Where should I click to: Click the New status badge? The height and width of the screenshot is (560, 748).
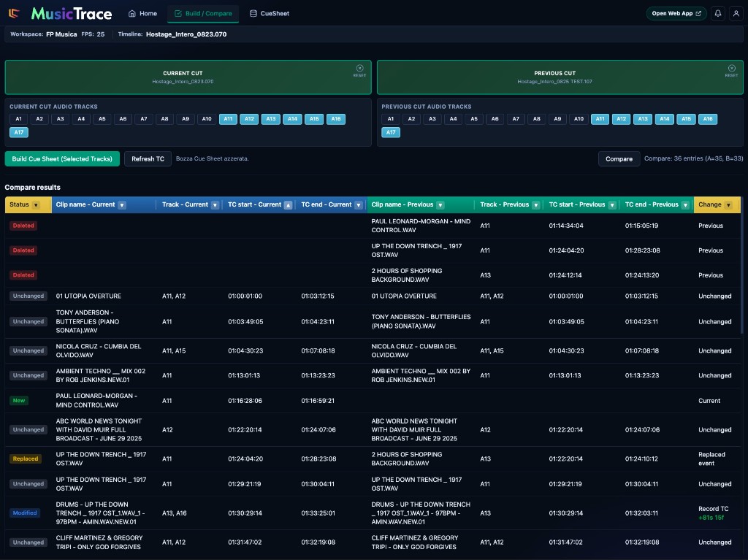click(x=19, y=401)
